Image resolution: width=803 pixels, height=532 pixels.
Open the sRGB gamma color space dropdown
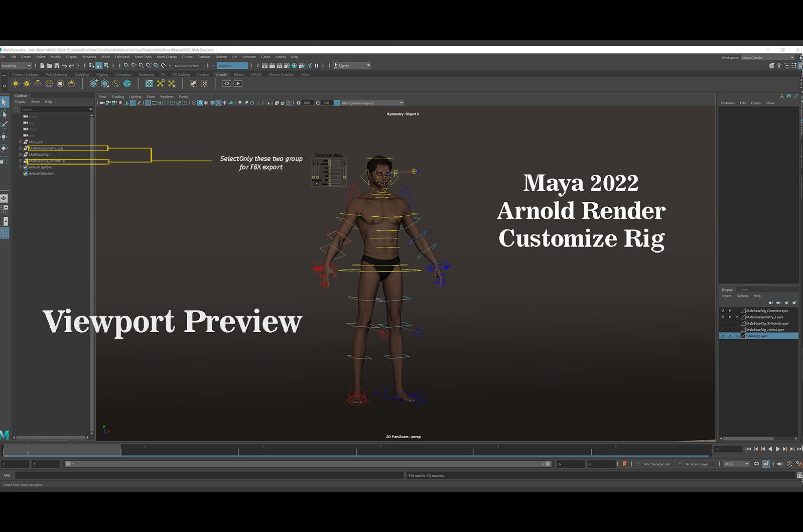(372, 103)
